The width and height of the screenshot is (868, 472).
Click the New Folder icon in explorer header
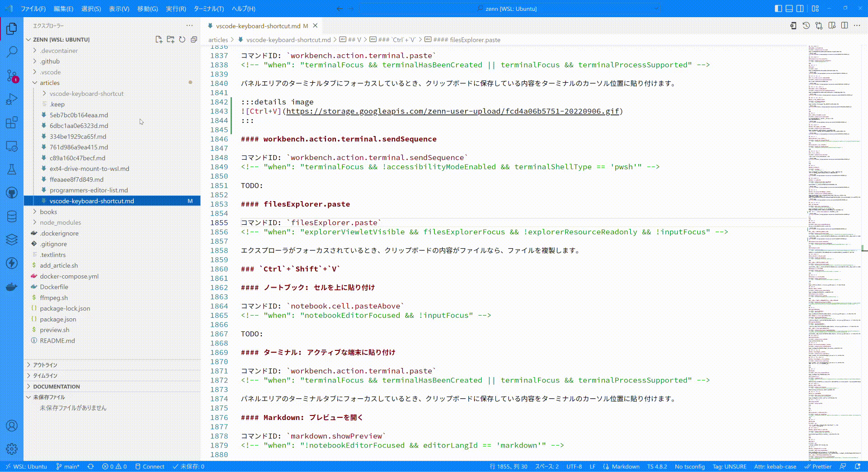pyautogui.click(x=170, y=39)
